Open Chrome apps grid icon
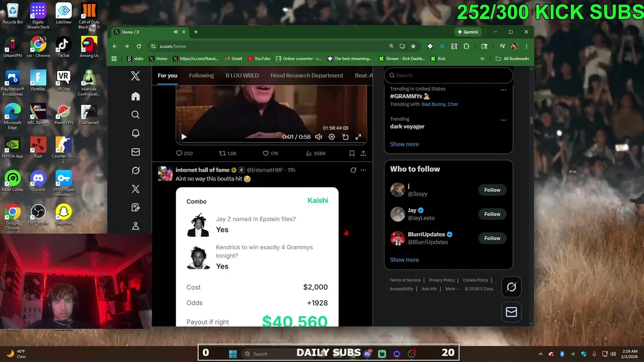Viewport: 644px width, 362px height. point(114,59)
